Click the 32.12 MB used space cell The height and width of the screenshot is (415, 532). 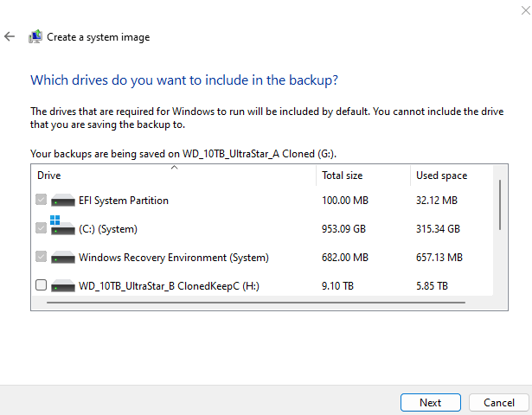(437, 201)
